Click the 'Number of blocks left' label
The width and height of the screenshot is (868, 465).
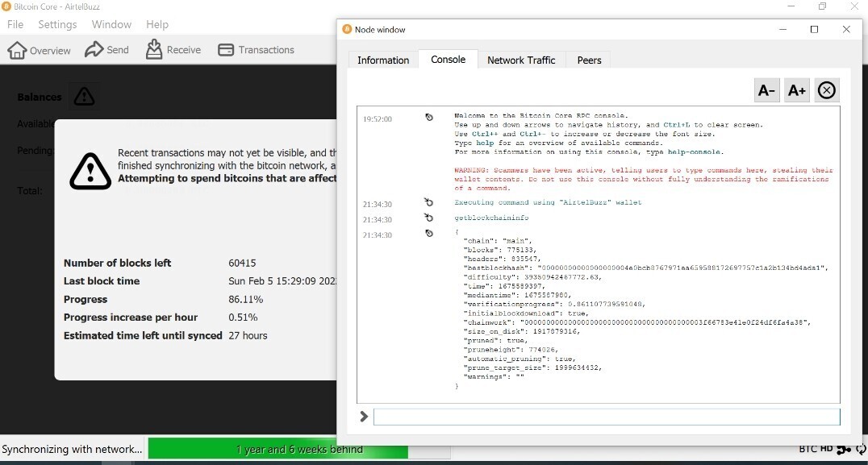[117, 264]
